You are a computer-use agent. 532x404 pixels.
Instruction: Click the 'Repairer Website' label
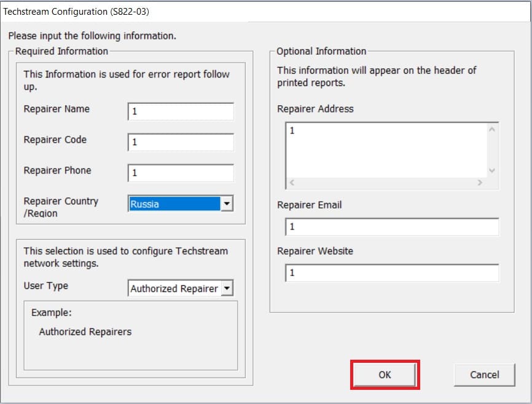pos(315,252)
